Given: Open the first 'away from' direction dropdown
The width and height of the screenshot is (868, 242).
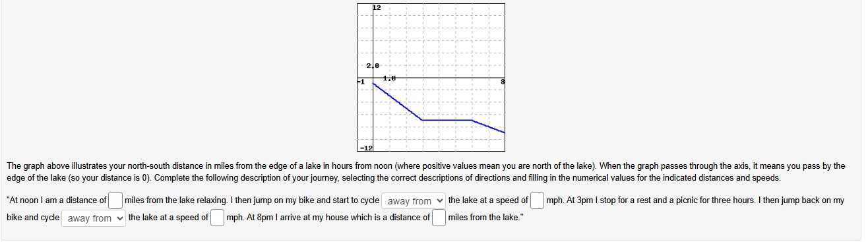Looking at the screenshot, I should tap(413, 200).
